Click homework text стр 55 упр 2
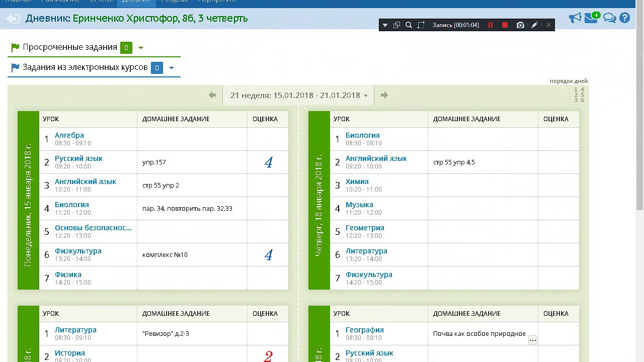This screenshot has height=362, width=644. click(160, 186)
